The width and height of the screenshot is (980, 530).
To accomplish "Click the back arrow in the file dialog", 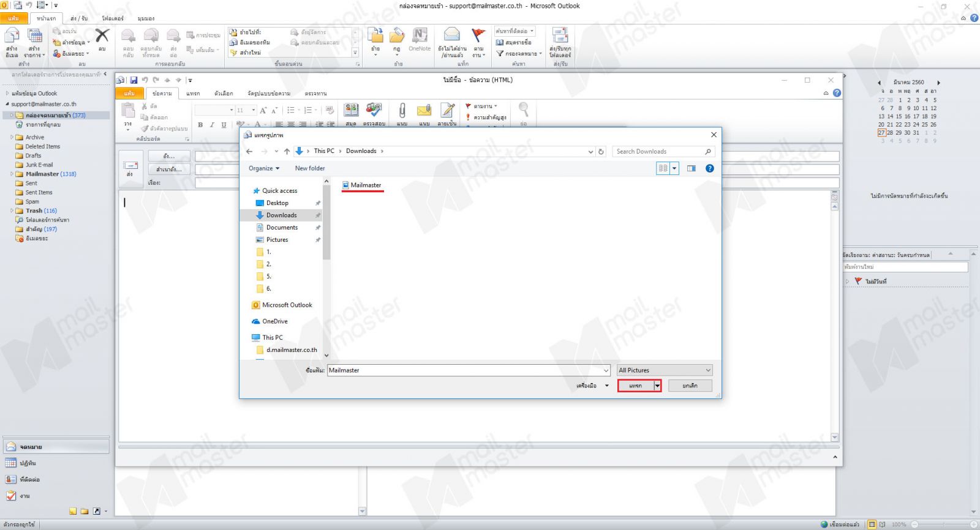I will (x=249, y=151).
